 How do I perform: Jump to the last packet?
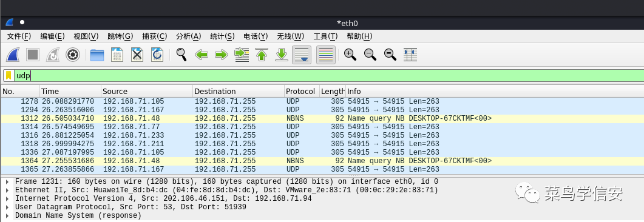tap(282, 55)
